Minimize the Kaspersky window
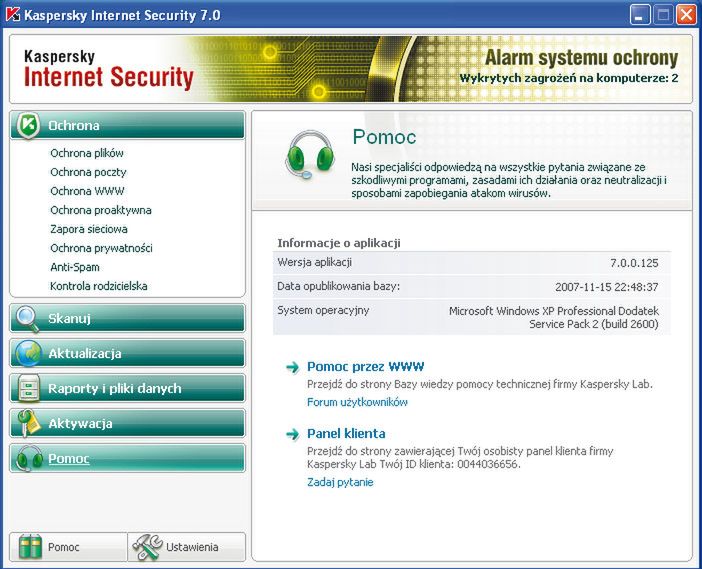This screenshot has height=569, width=702. pos(639,15)
